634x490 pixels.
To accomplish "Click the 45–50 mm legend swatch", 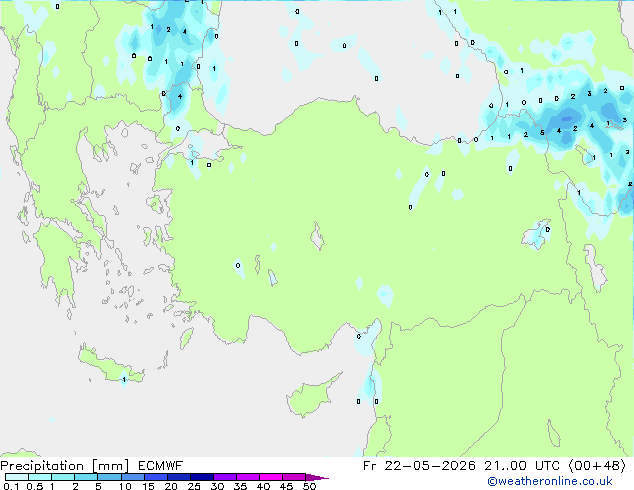I will click(294, 477).
